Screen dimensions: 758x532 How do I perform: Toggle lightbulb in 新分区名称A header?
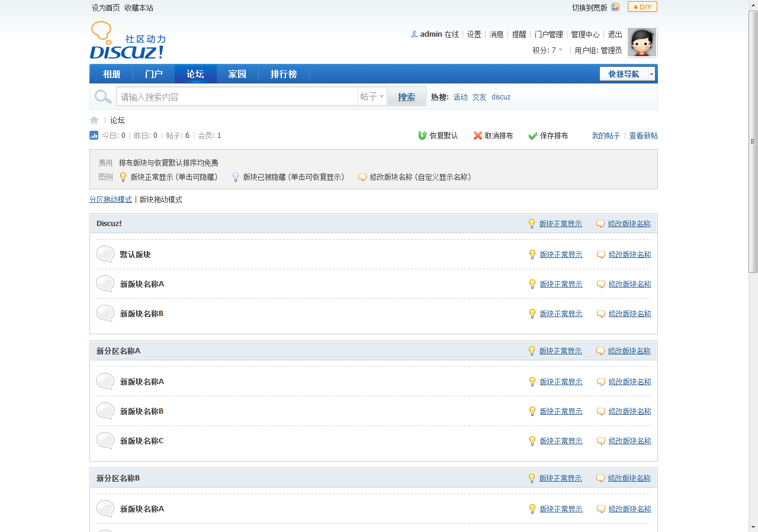(x=532, y=351)
